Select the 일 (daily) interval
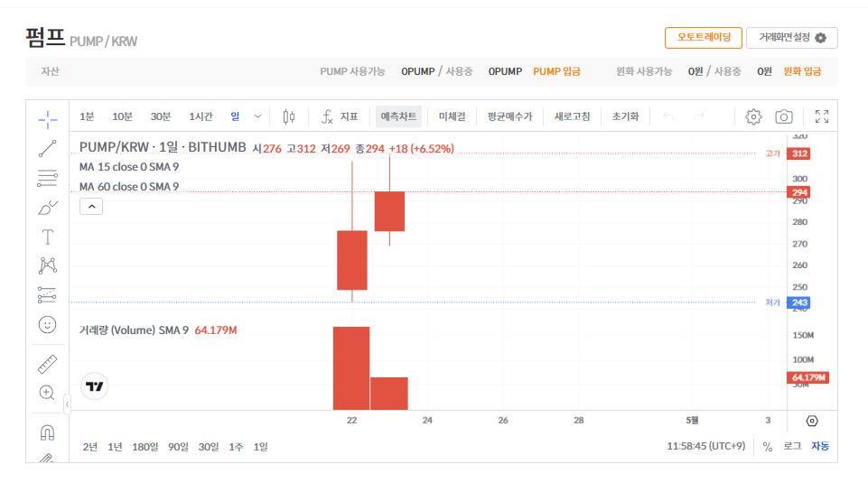The width and height of the screenshot is (868, 492). click(x=235, y=116)
